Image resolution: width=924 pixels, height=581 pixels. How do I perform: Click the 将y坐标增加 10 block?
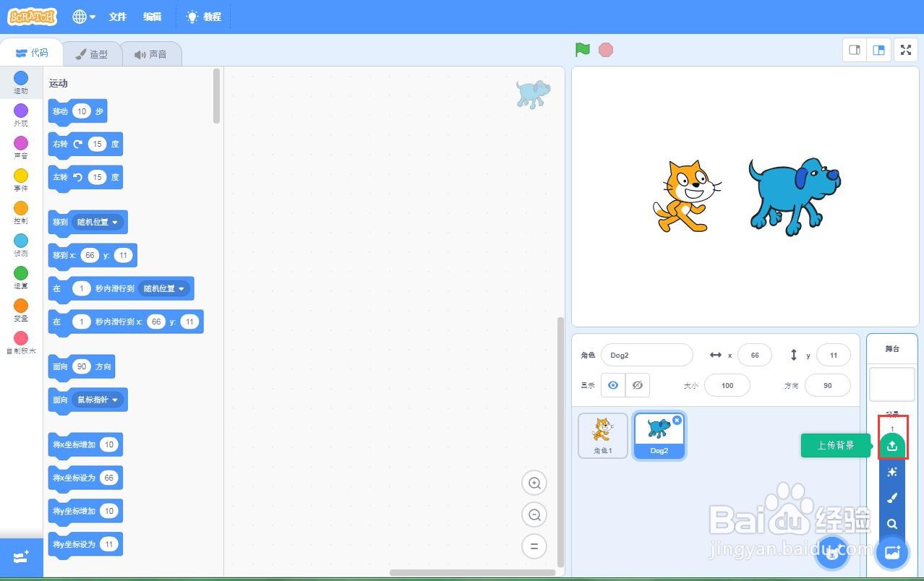click(85, 511)
